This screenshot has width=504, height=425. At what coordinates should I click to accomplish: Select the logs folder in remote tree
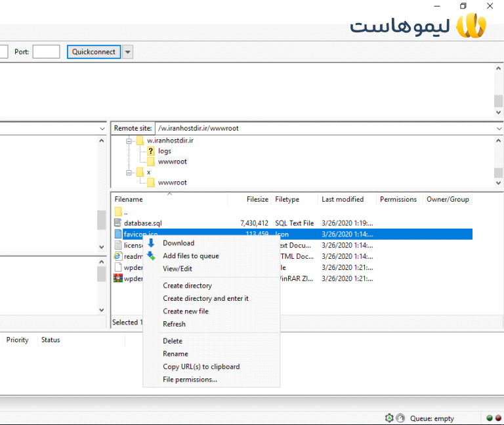point(164,151)
